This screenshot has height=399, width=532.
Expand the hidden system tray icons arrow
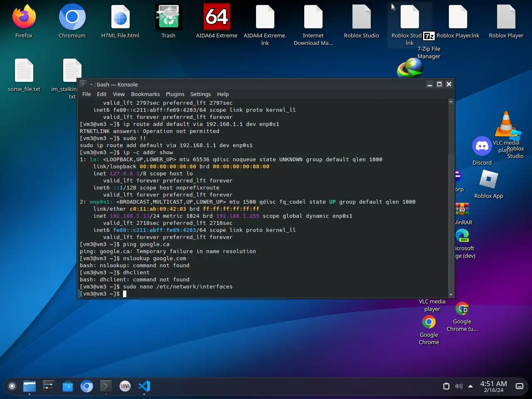[x=470, y=386]
